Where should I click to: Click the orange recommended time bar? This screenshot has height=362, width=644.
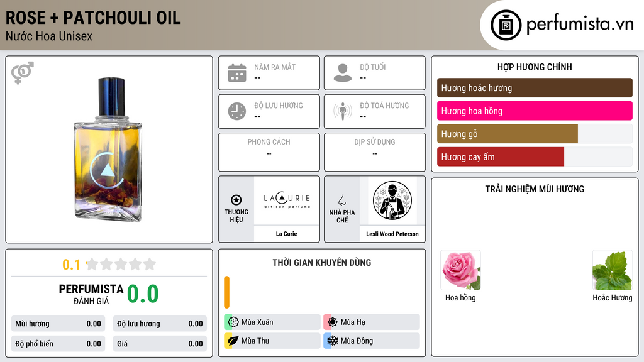pyautogui.click(x=226, y=292)
